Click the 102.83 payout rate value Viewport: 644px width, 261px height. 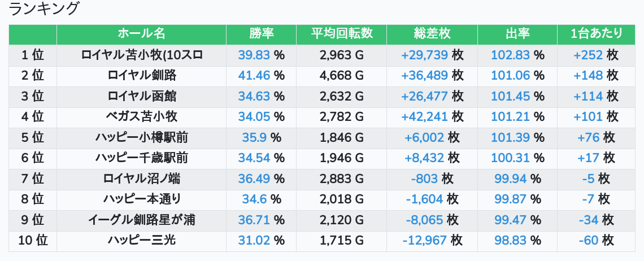(509, 55)
